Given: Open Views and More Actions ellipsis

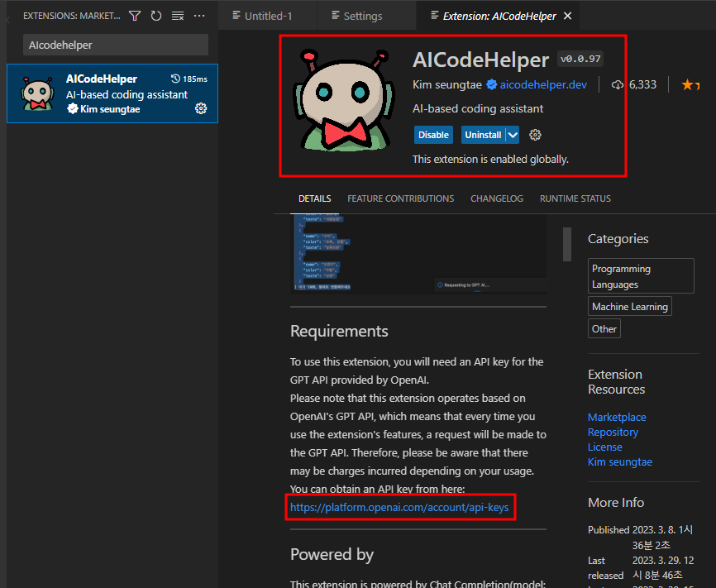Looking at the screenshot, I should (199, 16).
